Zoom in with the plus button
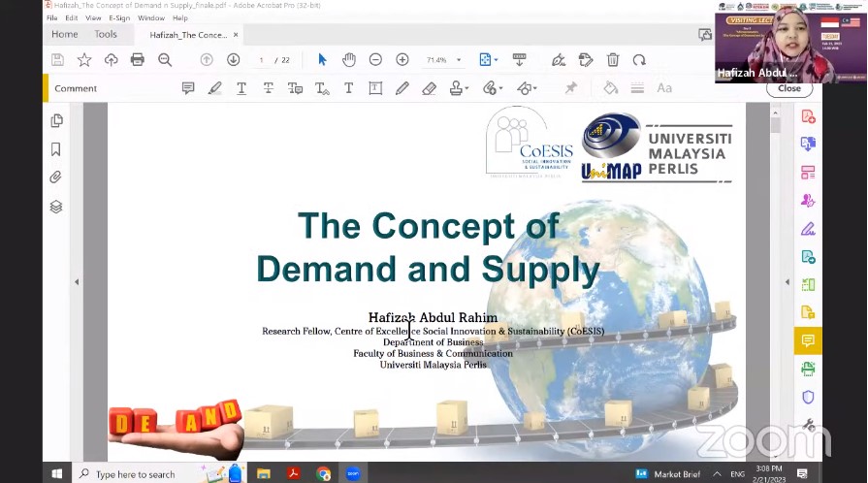The height and width of the screenshot is (483, 868). 402,60
